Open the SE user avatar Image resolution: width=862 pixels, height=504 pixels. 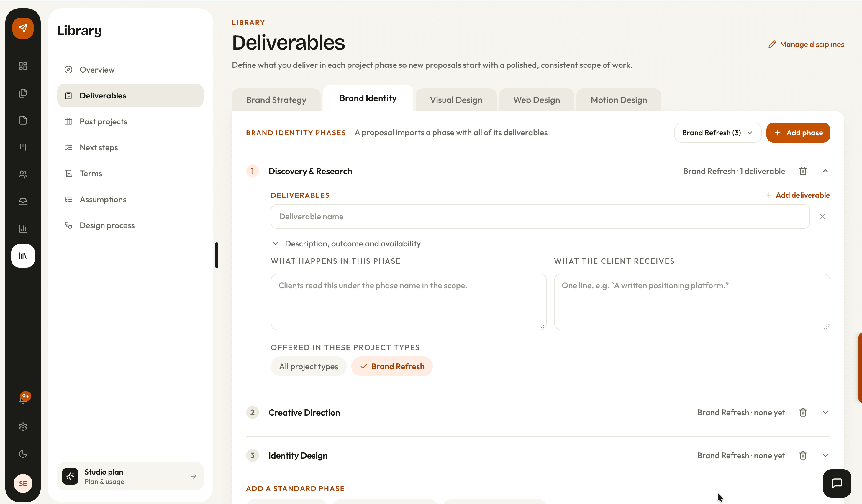23,483
